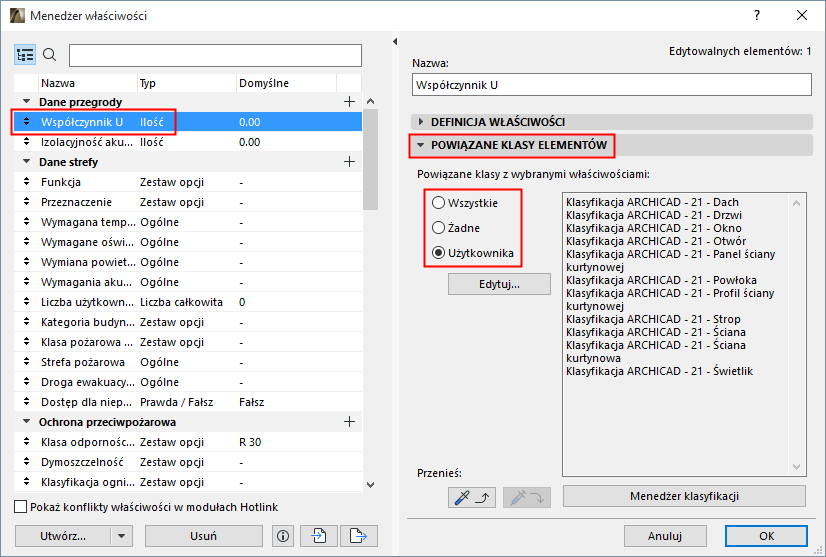Click the Typ column header
The width and height of the screenshot is (826, 557).
(x=186, y=83)
